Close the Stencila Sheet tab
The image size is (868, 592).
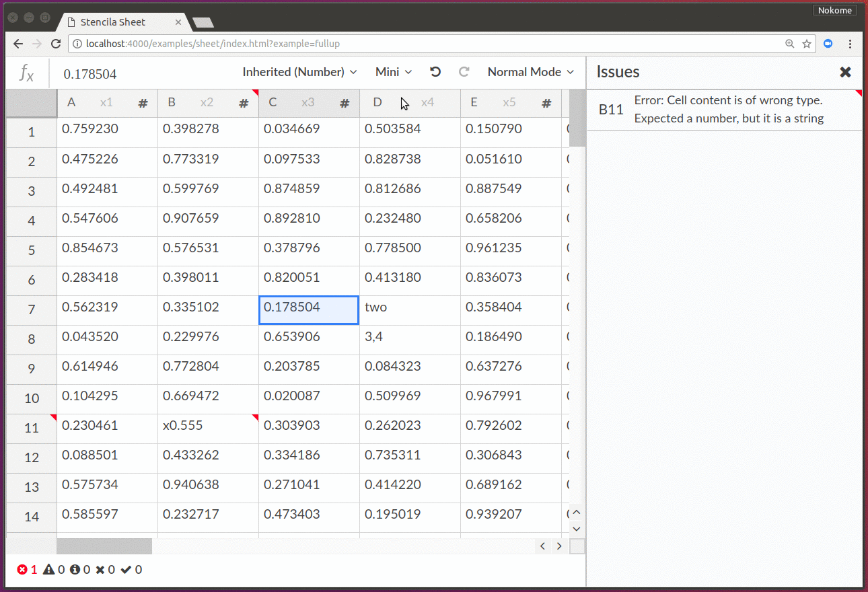[x=178, y=22]
